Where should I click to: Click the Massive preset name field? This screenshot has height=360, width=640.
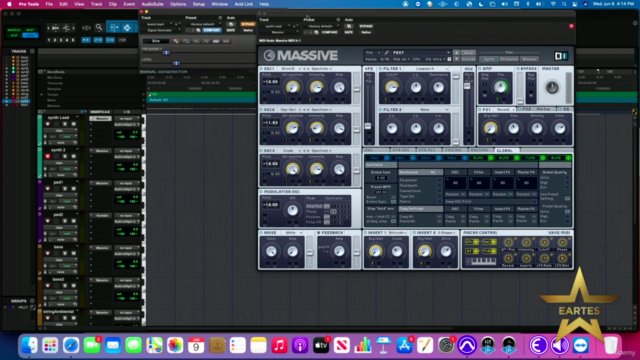click(x=421, y=53)
